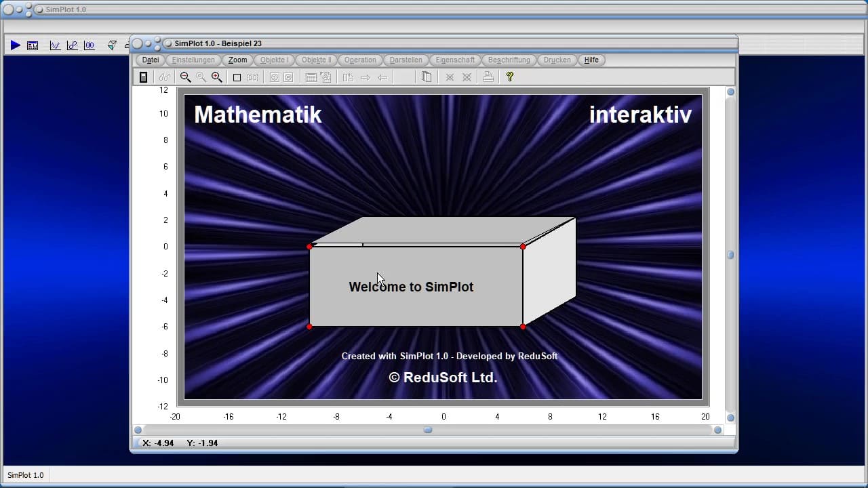The height and width of the screenshot is (488, 868).
Task: Select the single square frame icon
Action: pyautogui.click(x=237, y=77)
